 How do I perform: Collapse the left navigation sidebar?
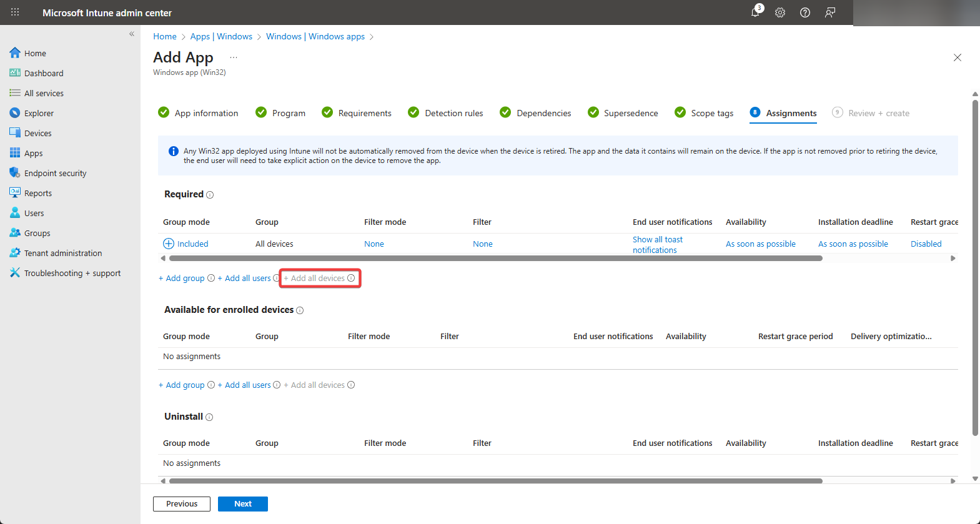[x=132, y=34]
